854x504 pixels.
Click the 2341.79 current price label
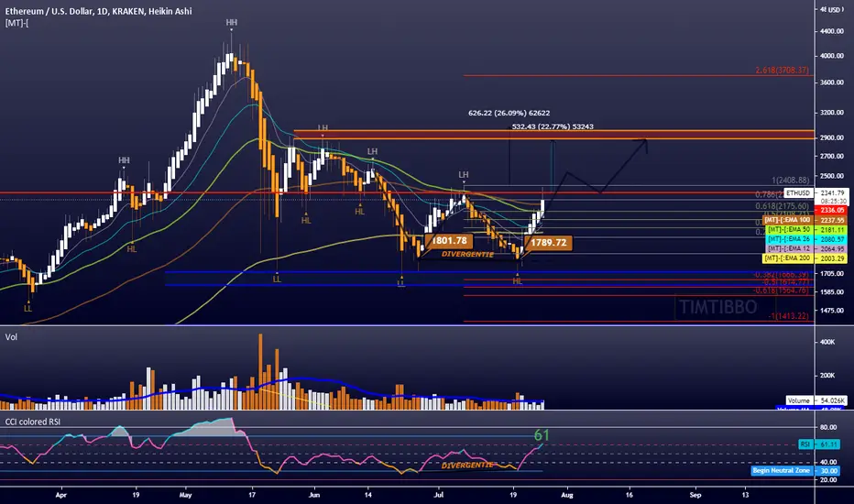[832, 192]
